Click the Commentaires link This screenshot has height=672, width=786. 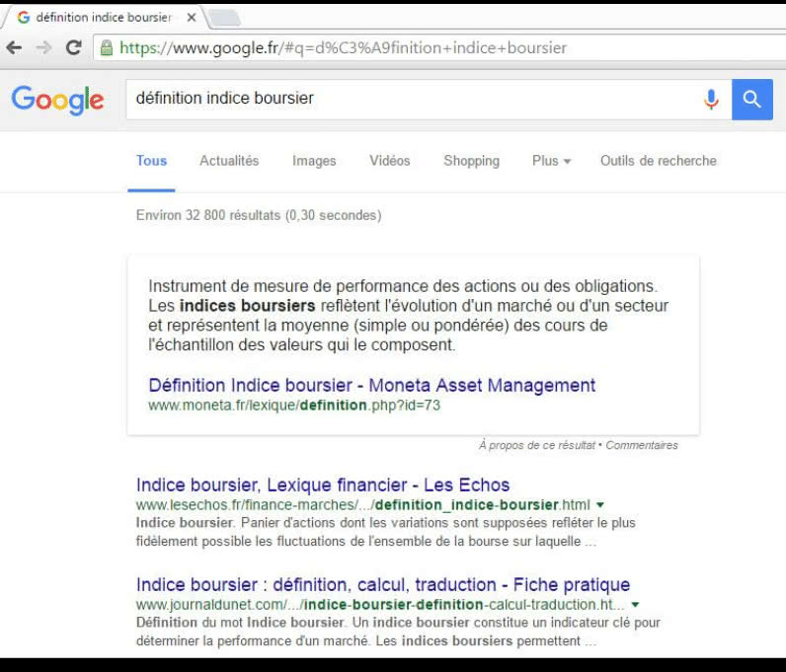point(642,445)
